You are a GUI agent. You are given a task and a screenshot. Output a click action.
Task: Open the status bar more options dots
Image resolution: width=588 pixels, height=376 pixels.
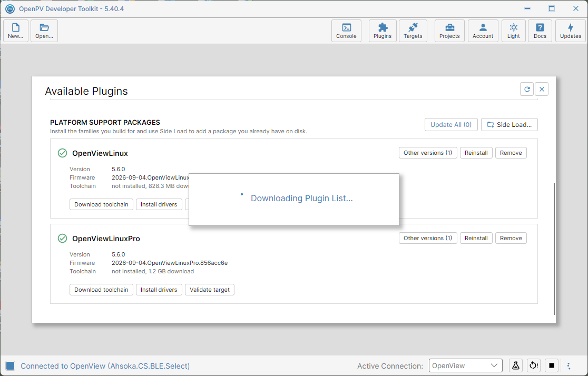pyautogui.click(x=569, y=366)
